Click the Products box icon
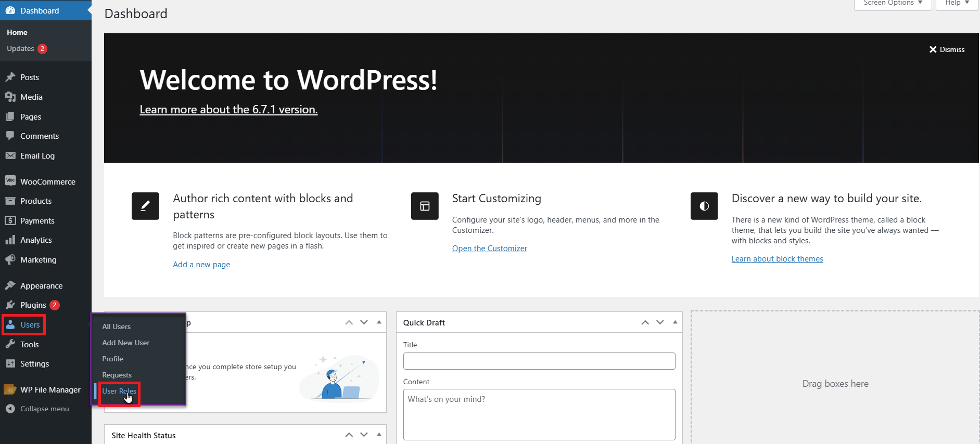 tap(10, 201)
